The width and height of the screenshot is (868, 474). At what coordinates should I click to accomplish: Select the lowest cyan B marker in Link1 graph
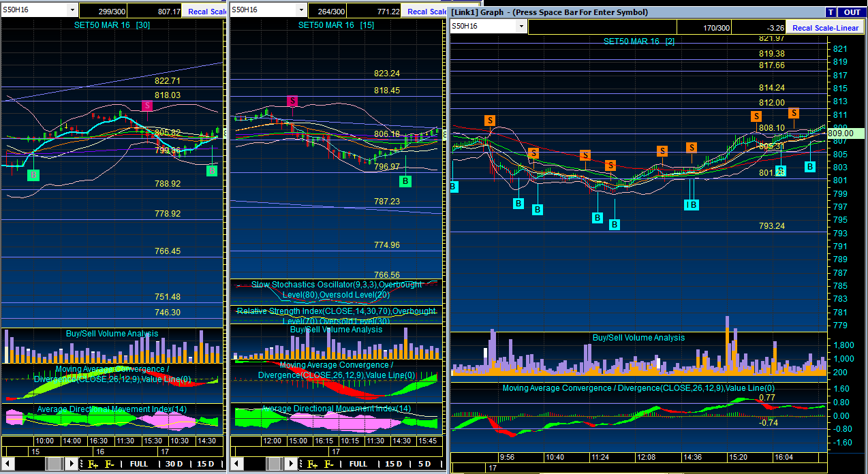615,225
